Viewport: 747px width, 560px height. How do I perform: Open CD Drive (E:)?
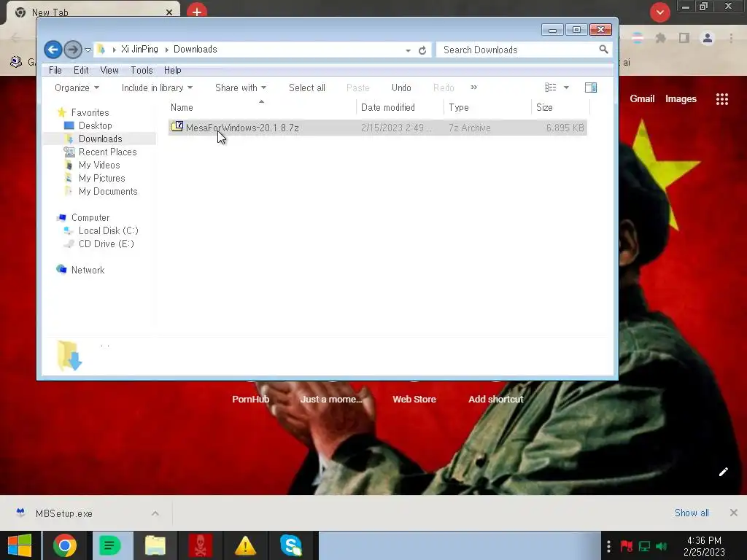(107, 244)
